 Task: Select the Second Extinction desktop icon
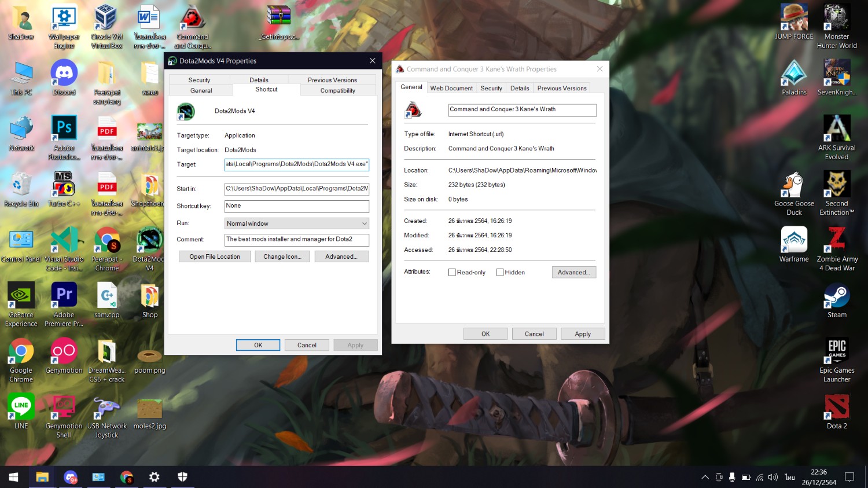[837, 194]
